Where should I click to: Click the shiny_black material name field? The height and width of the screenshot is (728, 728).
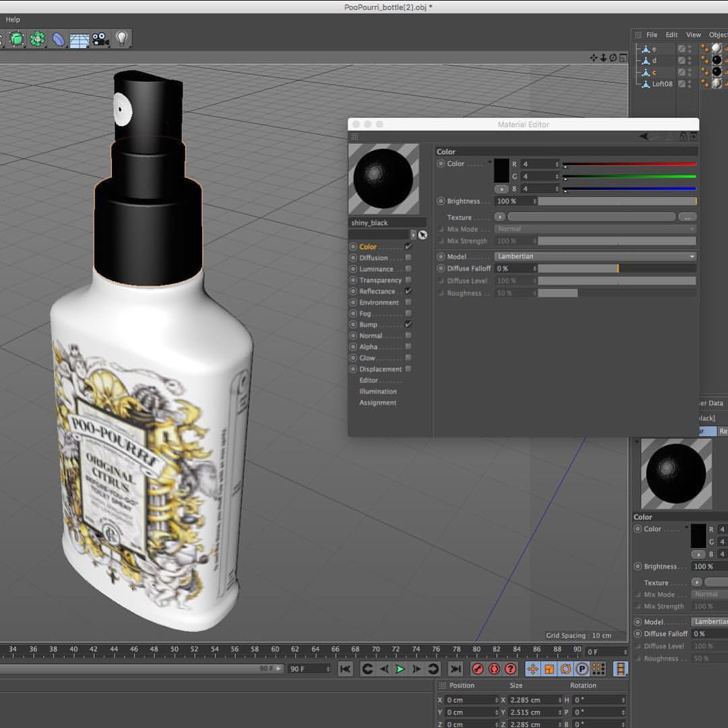click(x=387, y=223)
